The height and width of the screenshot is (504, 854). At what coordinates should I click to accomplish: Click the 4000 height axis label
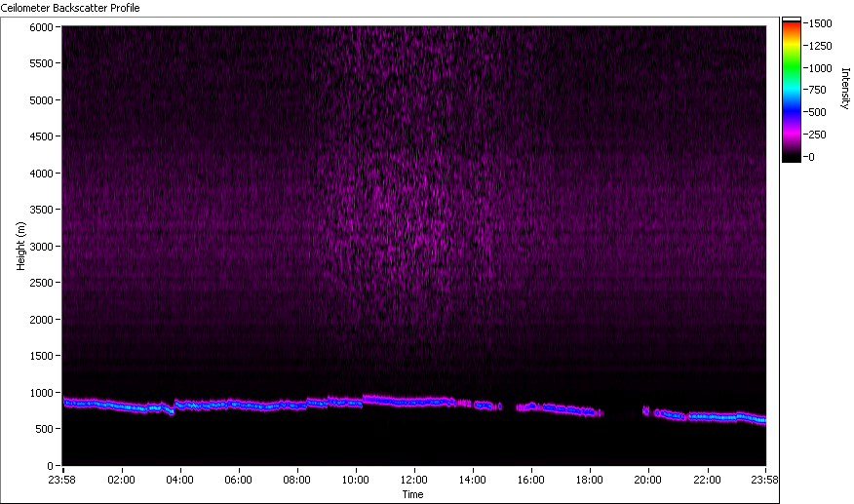click(x=41, y=174)
